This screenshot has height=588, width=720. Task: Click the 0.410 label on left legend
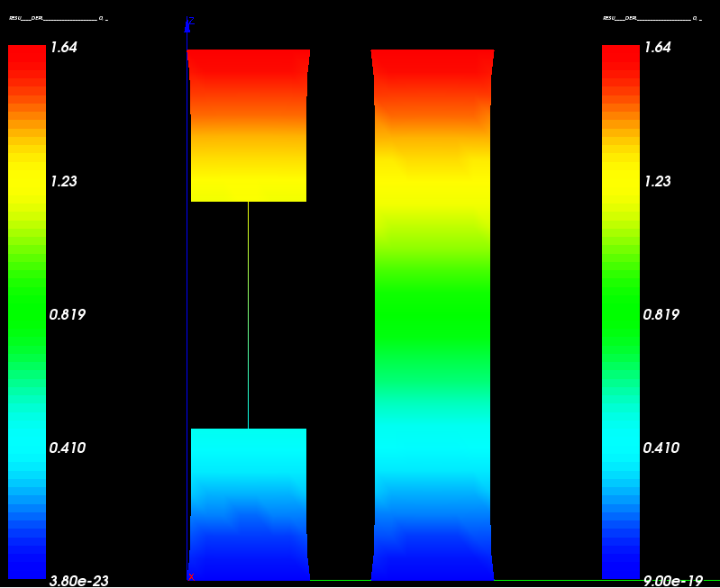click(67, 448)
